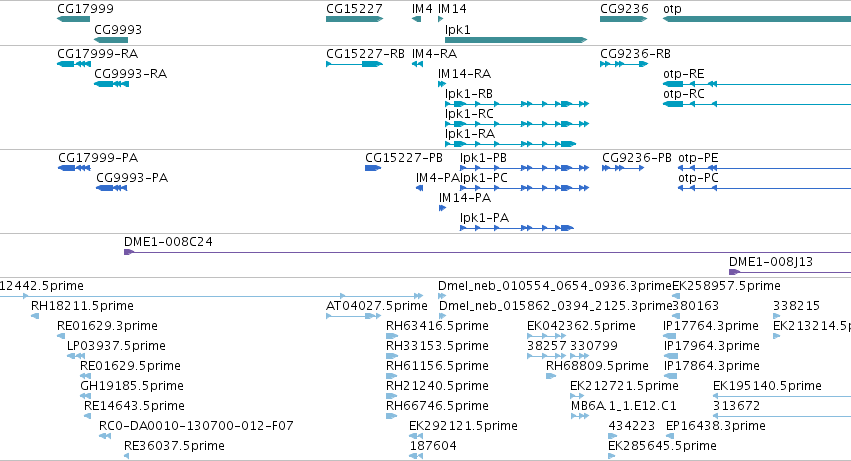Select the Ipk1-RA transcript label
851x461 pixels.
[469, 134]
